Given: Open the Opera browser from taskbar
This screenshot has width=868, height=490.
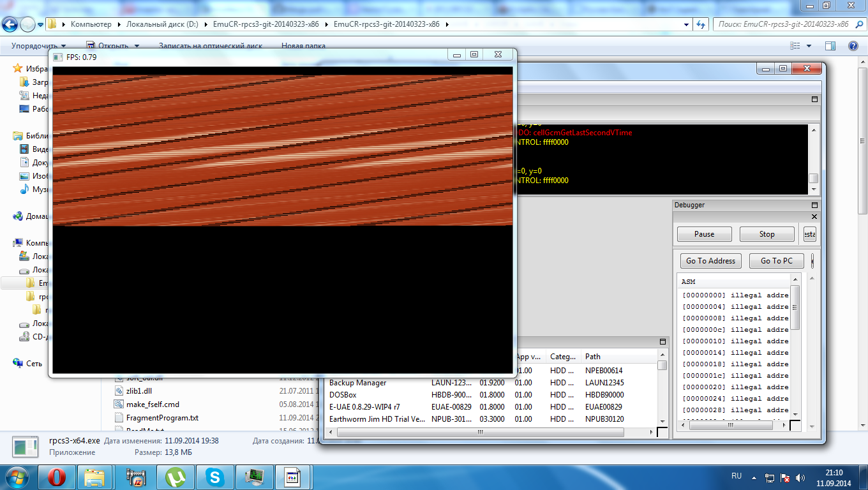Looking at the screenshot, I should 57,477.
